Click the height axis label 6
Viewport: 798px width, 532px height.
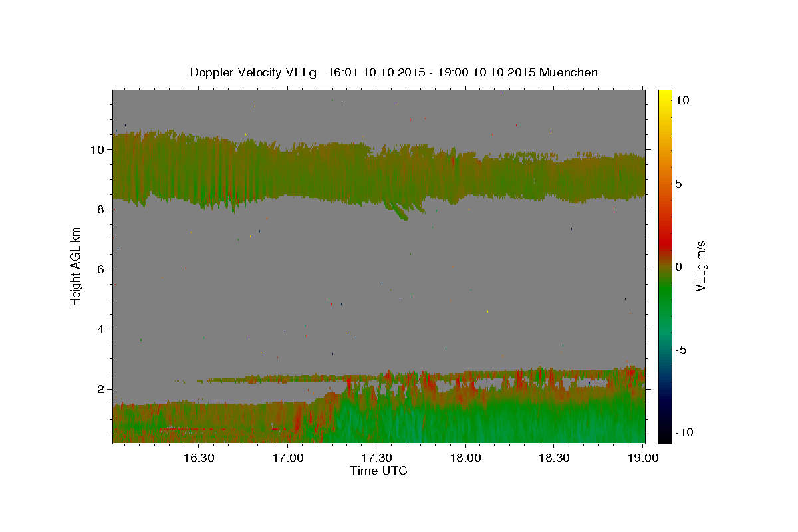(x=101, y=269)
